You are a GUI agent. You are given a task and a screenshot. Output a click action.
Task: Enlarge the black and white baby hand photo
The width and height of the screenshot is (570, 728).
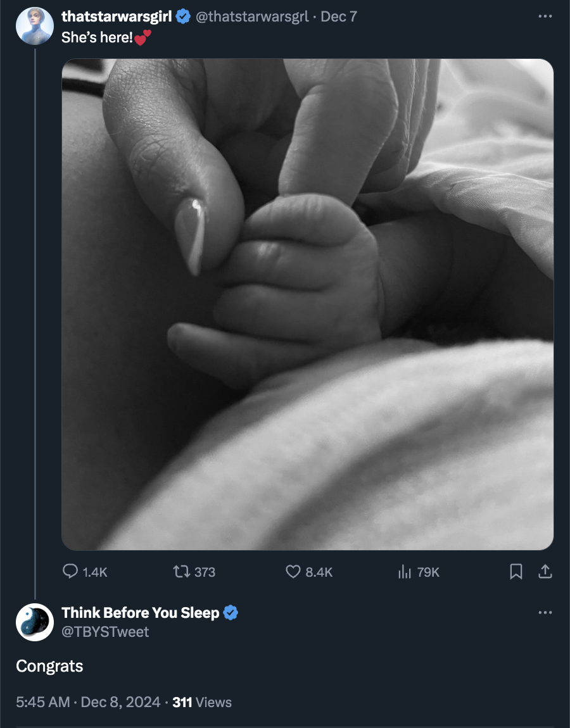(x=307, y=304)
